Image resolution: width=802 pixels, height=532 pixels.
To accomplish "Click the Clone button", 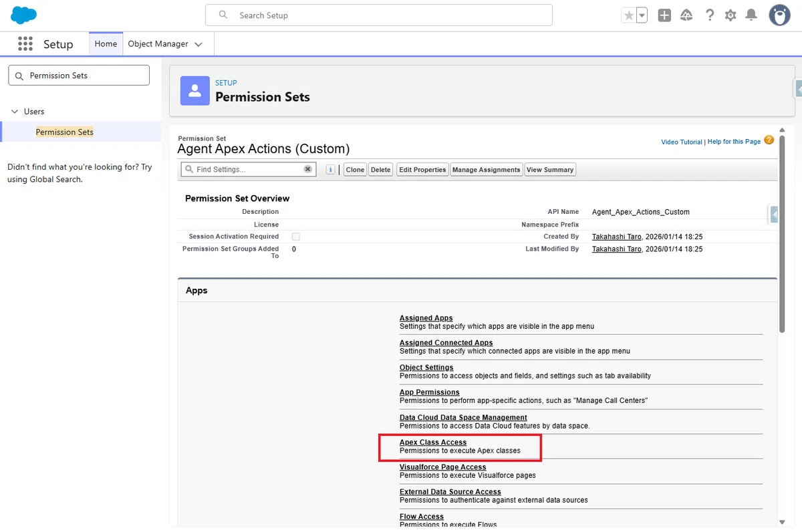I will tap(355, 170).
